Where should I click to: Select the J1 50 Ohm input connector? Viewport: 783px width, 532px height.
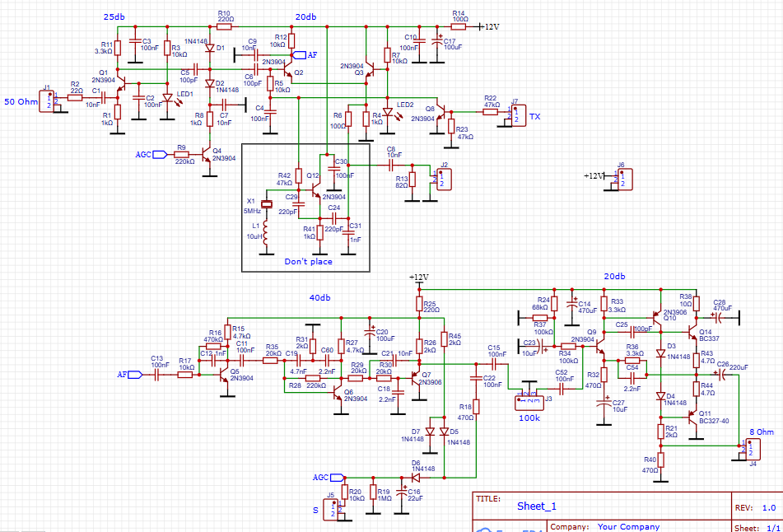click(47, 100)
